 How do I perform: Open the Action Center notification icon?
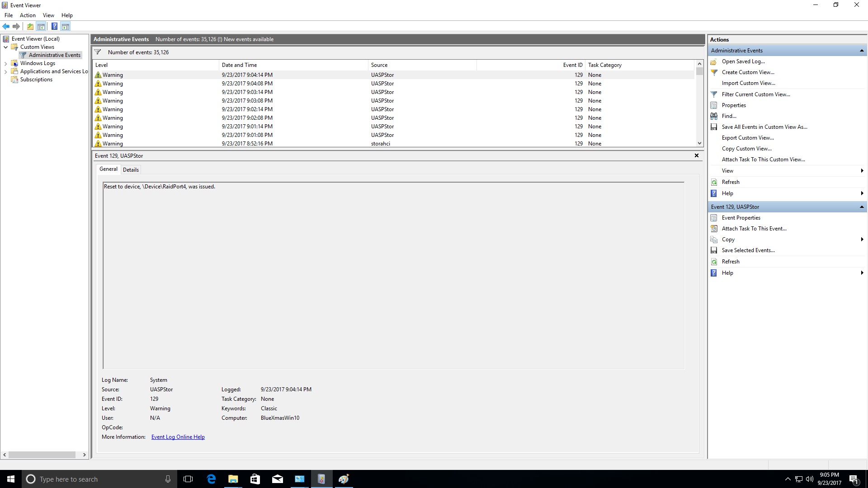click(854, 479)
